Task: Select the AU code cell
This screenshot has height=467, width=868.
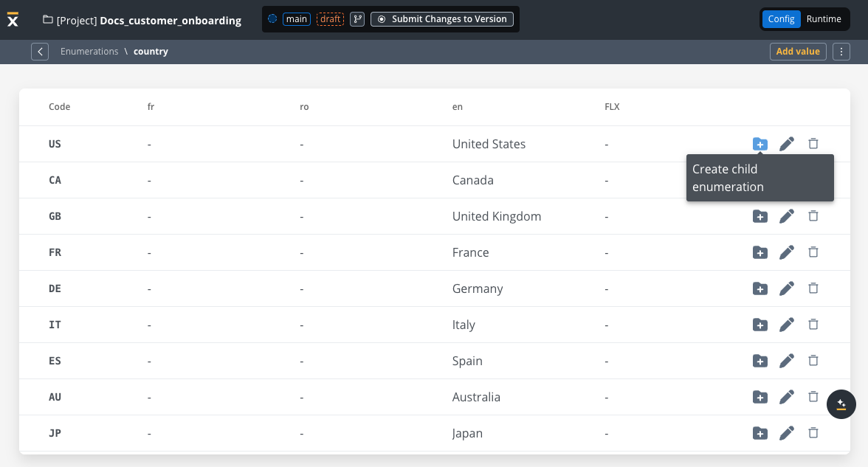Action: [55, 397]
